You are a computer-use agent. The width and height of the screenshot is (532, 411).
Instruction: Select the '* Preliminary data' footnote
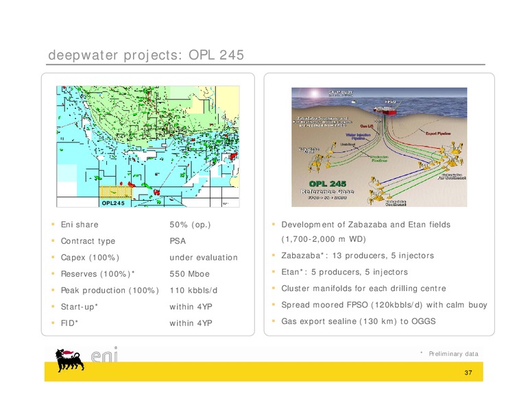(449, 354)
